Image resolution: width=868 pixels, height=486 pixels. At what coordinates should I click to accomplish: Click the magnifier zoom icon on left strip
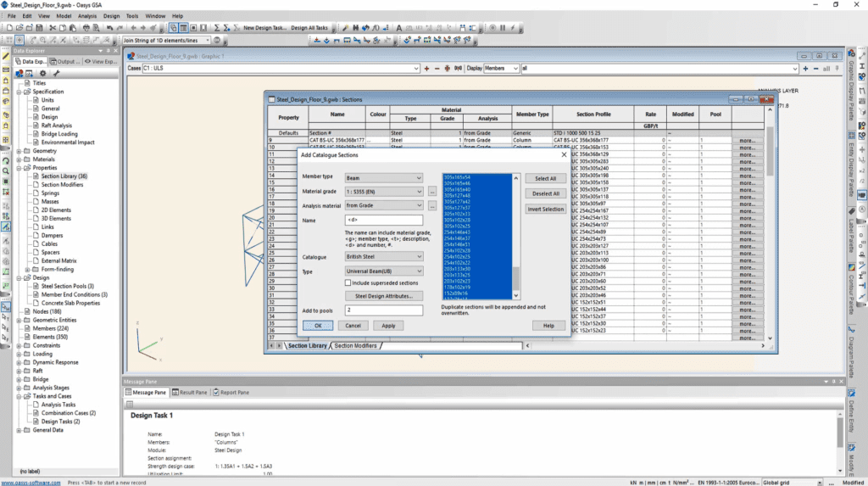point(6,171)
